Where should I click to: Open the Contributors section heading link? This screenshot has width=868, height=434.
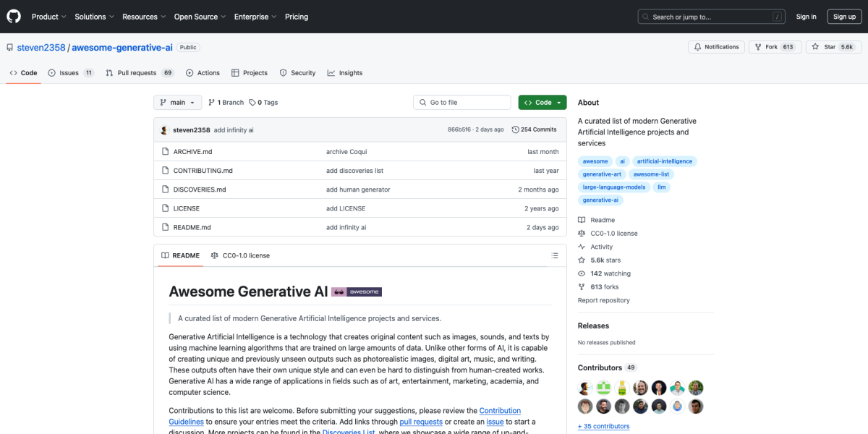[607, 367]
